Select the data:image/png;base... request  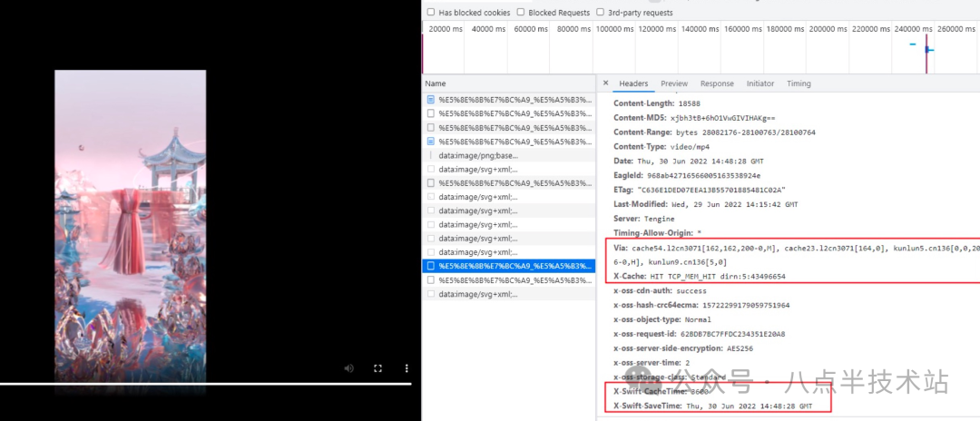coord(509,155)
